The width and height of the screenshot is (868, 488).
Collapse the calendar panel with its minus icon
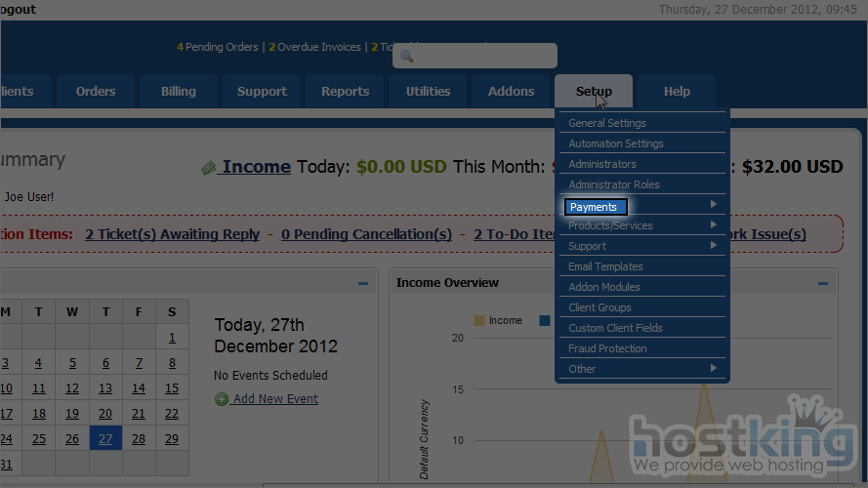pyautogui.click(x=363, y=283)
